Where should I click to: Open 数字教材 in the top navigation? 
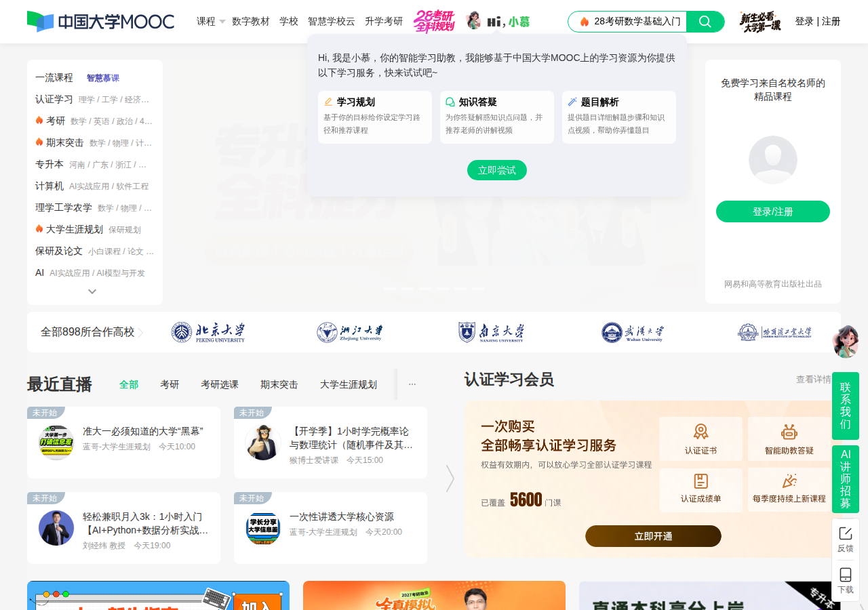[251, 22]
